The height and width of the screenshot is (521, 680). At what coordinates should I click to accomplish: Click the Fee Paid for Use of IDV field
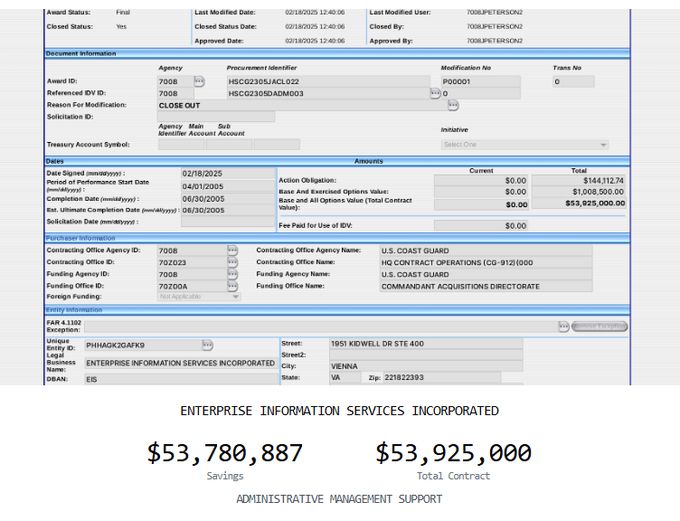point(481,226)
